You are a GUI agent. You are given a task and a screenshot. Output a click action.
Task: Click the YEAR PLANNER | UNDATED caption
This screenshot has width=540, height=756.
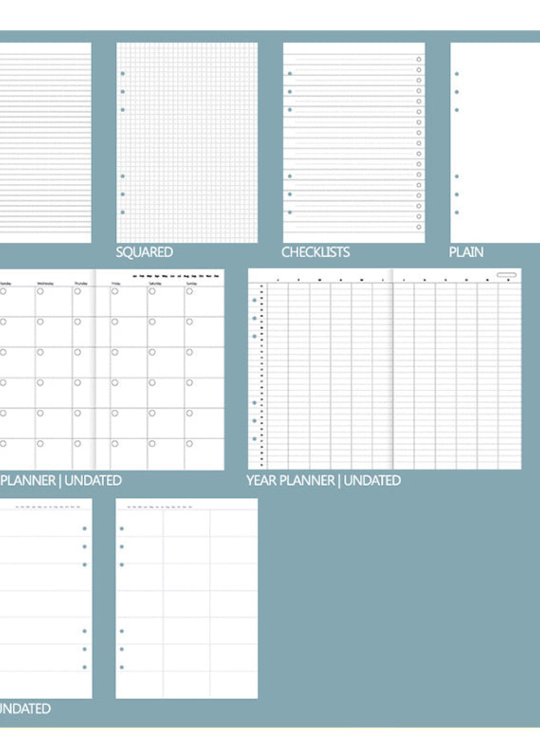tap(324, 481)
